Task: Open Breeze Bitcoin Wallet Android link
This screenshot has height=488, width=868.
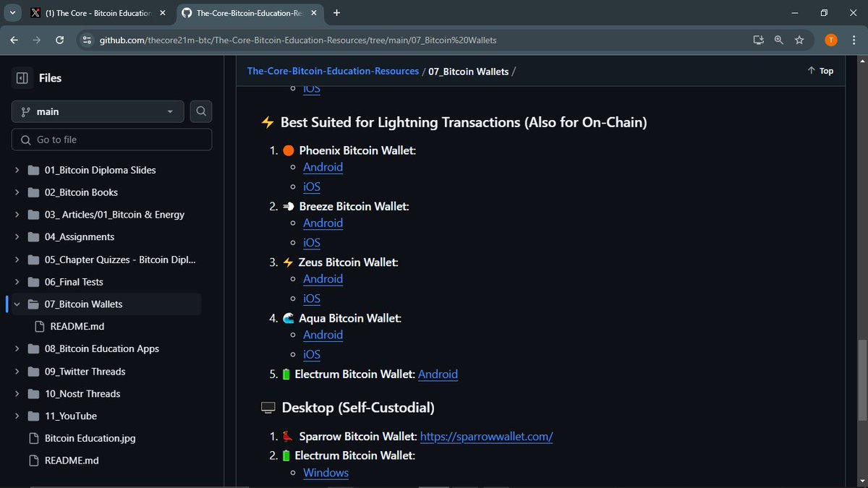Action: tap(323, 223)
